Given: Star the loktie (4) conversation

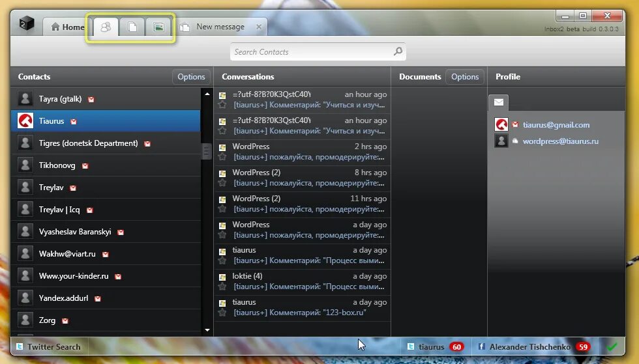Looking at the screenshot, I should pyautogui.click(x=222, y=287).
